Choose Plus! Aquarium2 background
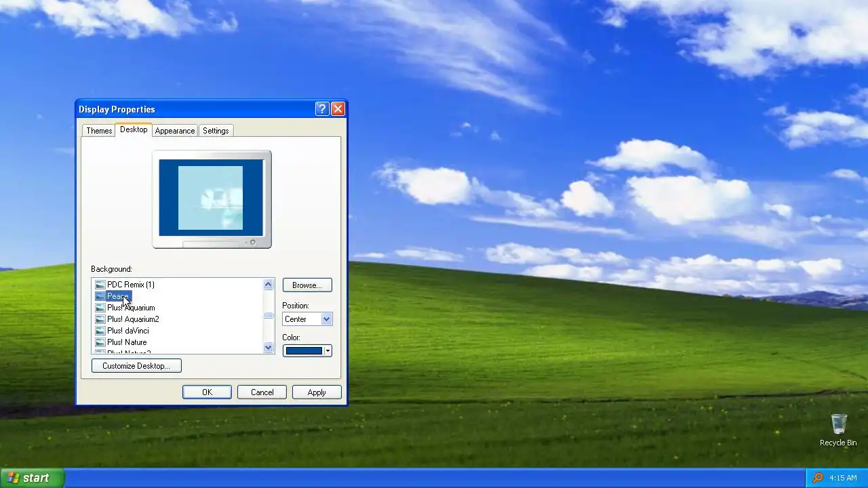The width and height of the screenshot is (868, 488). click(x=133, y=319)
